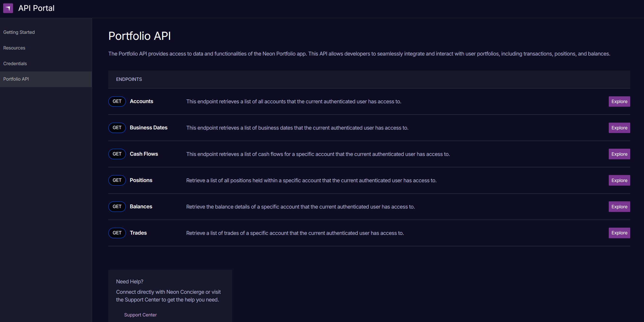The image size is (644, 322).
Task: Click Explore button for Accounts endpoint
Action: pyautogui.click(x=619, y=101)
